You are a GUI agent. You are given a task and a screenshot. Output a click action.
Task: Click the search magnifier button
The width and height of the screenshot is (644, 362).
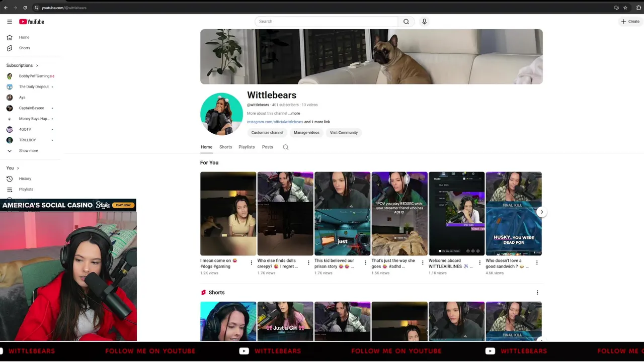406,22
